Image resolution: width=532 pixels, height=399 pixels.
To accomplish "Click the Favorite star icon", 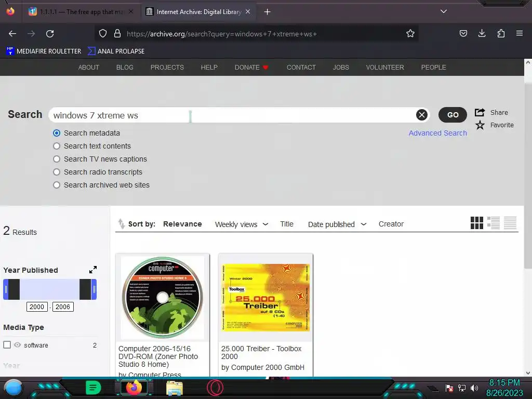I will click(x=480, y=125).
